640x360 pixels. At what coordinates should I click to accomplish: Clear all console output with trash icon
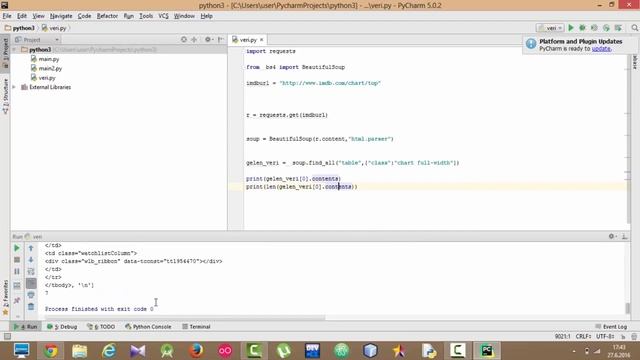[31, 307]
